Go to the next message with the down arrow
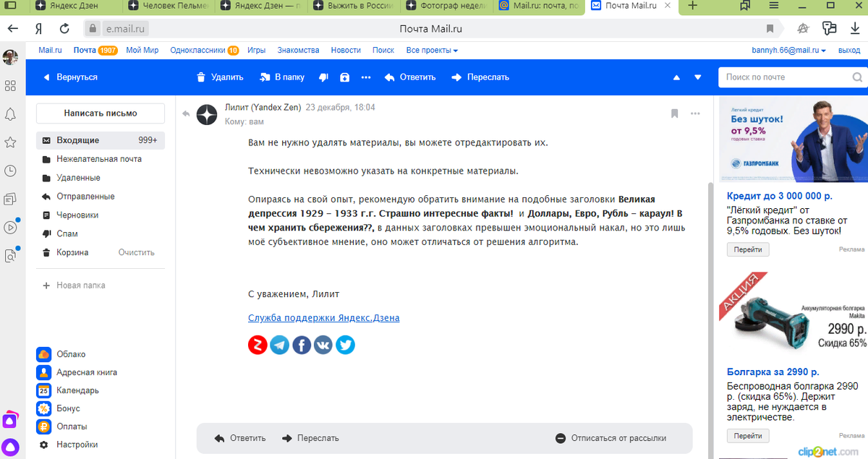Viewport: 868px width, 459px height. point(698,77)
